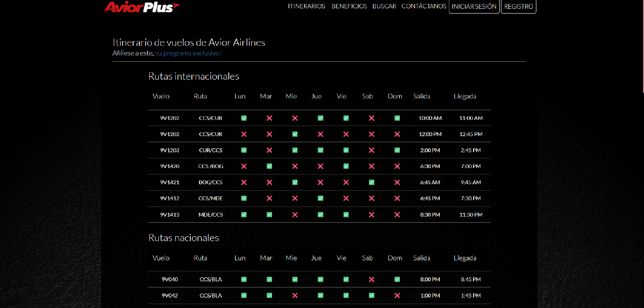Image resolution: width=644 pixels, height=308 pixels.
Task: Follow the "su programa exclusivo!" link
Action: point(188,53)
